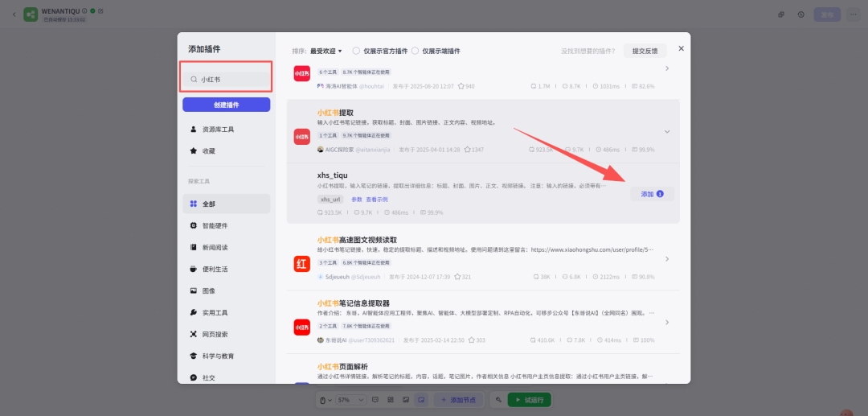Enable 仅展示官方插件 radio option
This screenshot has height=416, width=868.
click(x=356, y=51)
